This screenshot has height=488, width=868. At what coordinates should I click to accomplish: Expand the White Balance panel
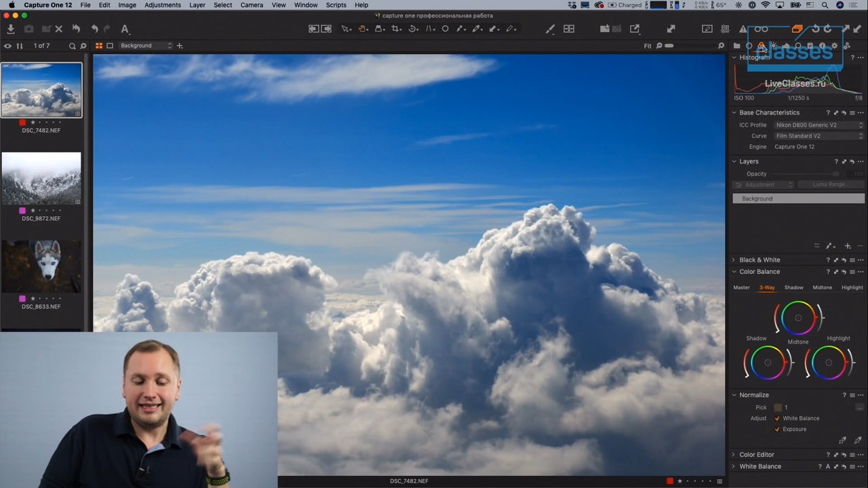pos(734,466)
